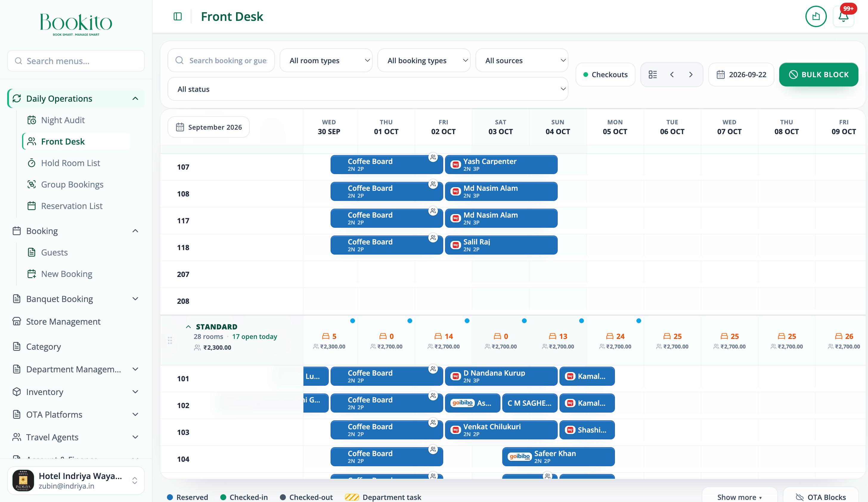Open All room types dropdown
The height and width of the screenshot is (502, 868).
click(326, 60)
